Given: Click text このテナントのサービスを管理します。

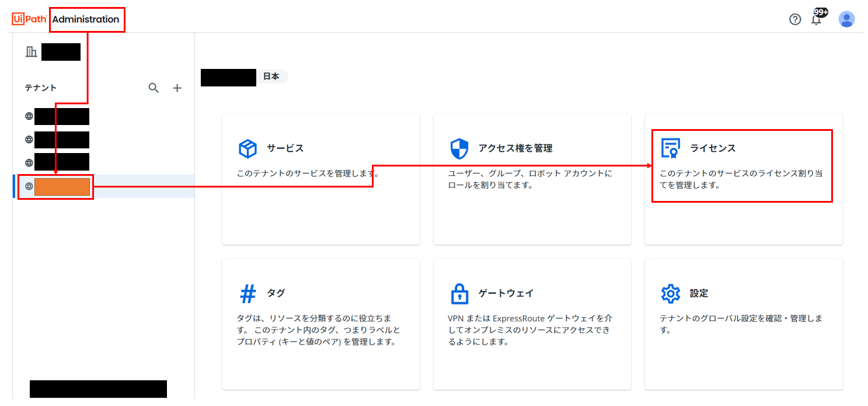Looking at the screenshot, I should pos(308,174).
